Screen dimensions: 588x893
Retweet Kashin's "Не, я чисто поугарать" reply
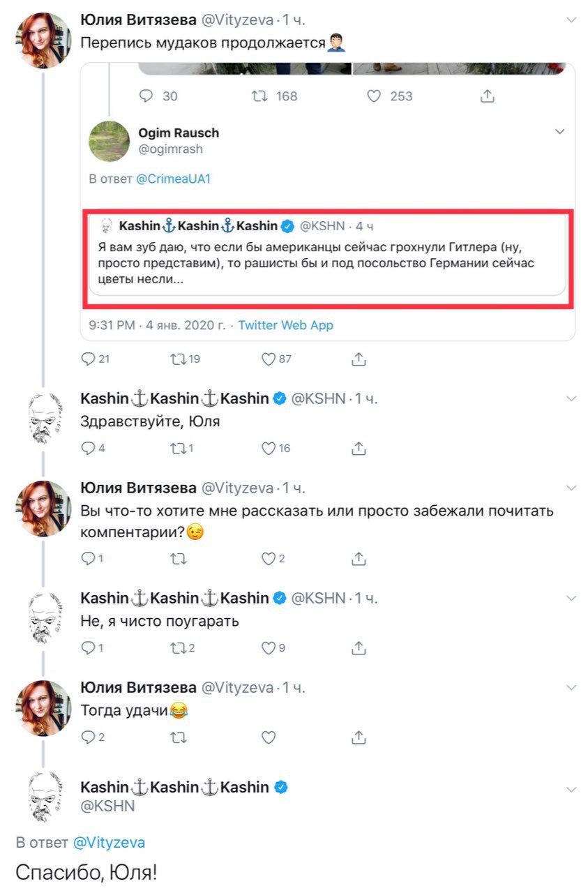[179, 648]
